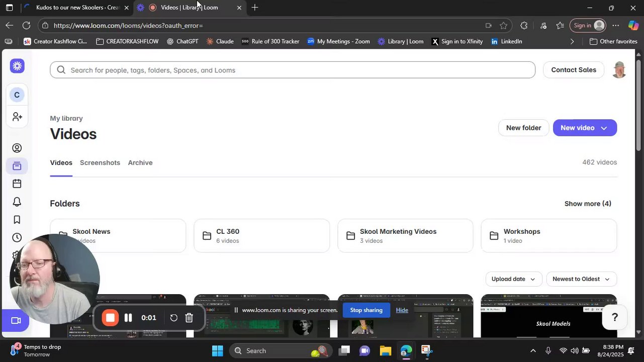The image size is (644, 362).
Task: Open browser settings and more menu
Action: [616, 26]
